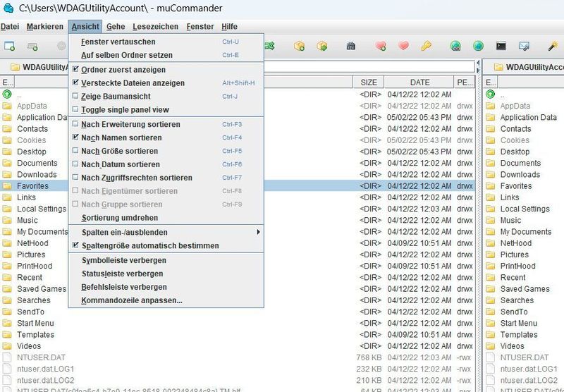
Task: Open Find files with the binoculars icon
Action: [350, 46]
